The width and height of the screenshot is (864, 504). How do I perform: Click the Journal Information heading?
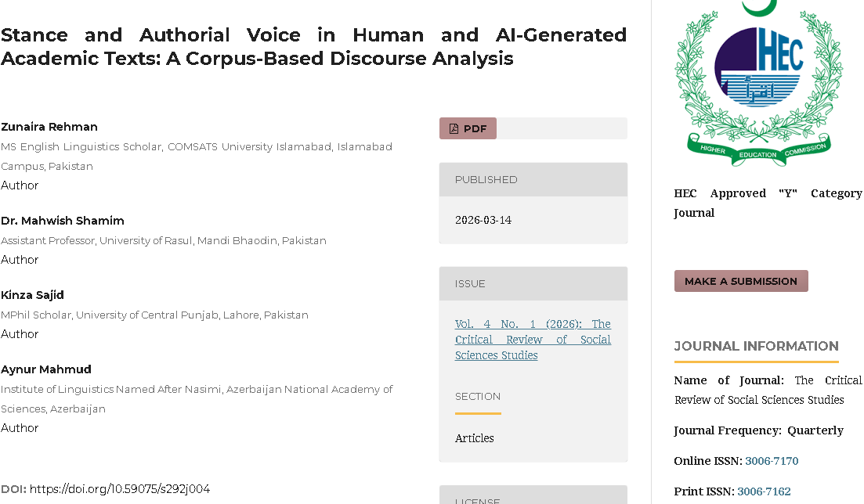point(756,346)
